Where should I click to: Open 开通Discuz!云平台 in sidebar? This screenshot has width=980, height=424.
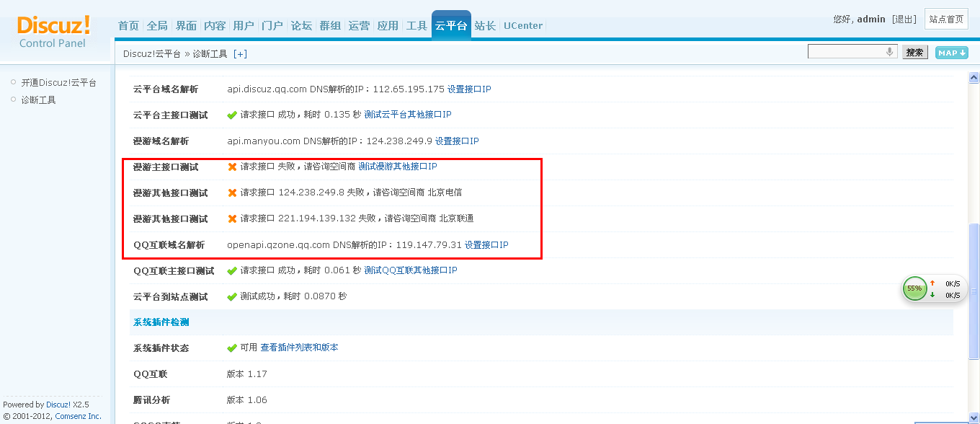point(59,83)
